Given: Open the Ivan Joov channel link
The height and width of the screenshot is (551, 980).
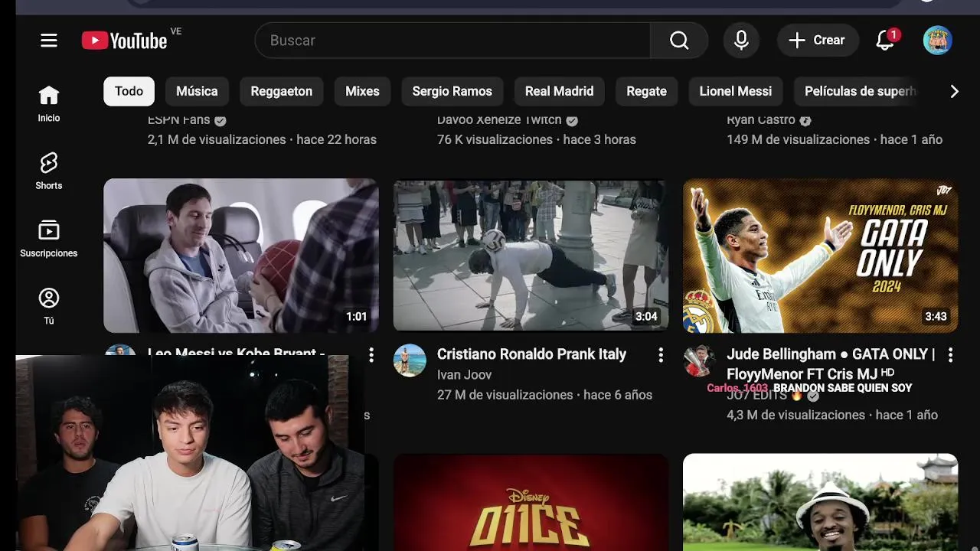Looking at the screenshot, I should 464,375.
